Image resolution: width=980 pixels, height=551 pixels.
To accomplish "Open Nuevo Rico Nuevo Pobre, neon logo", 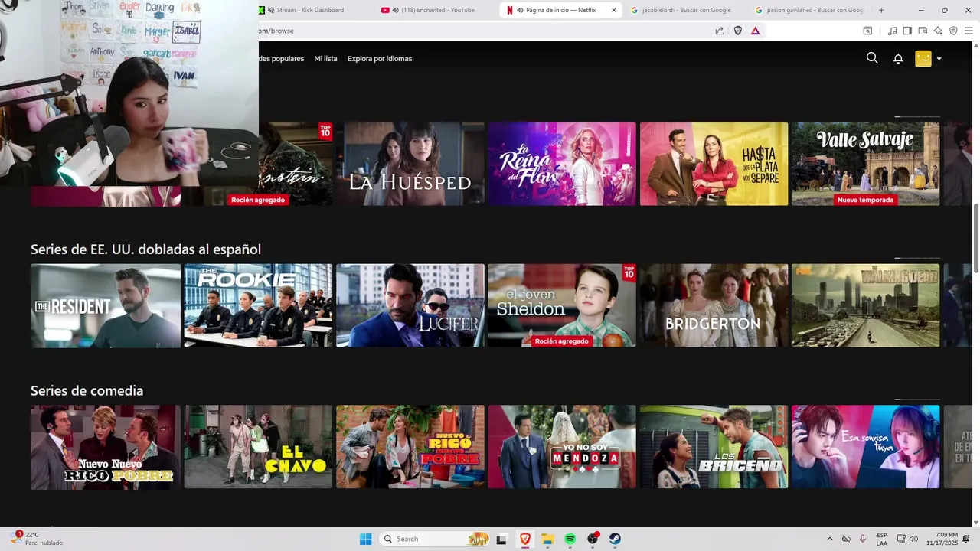I will [x=410, y=447].
